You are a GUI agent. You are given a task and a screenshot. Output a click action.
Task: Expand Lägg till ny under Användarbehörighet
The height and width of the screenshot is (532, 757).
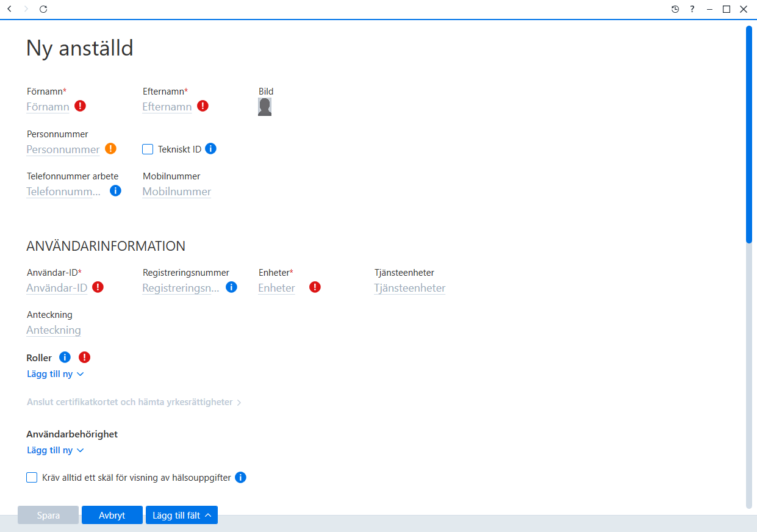tap(55, 450)
